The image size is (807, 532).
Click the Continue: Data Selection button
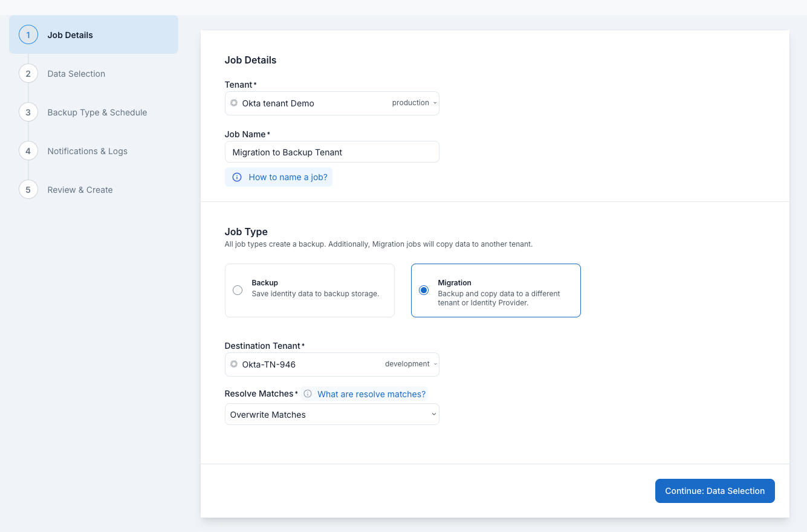click(x=715, y=491)
